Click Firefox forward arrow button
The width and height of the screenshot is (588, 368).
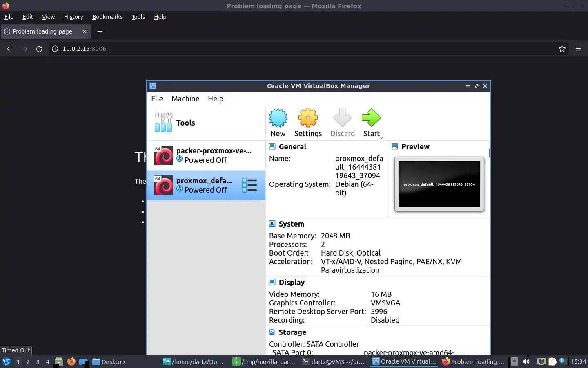pyautogui.click(x=24, y=49)
